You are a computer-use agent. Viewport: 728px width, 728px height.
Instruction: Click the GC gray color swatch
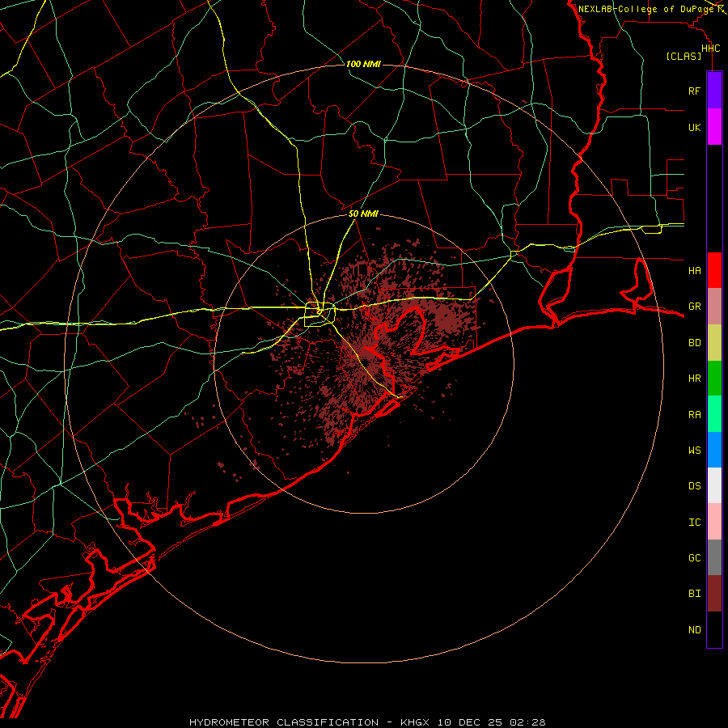coord(714,557)
